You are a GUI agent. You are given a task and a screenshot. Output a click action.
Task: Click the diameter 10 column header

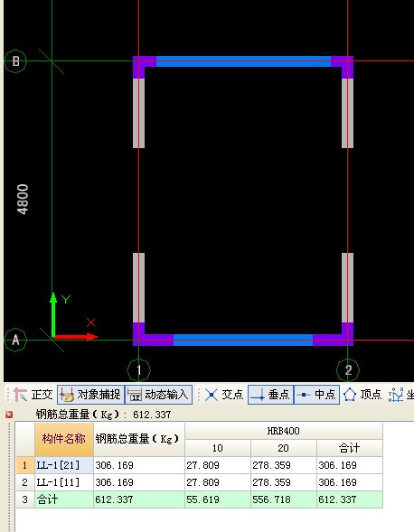pyautogui.click(x=218, y=448)
